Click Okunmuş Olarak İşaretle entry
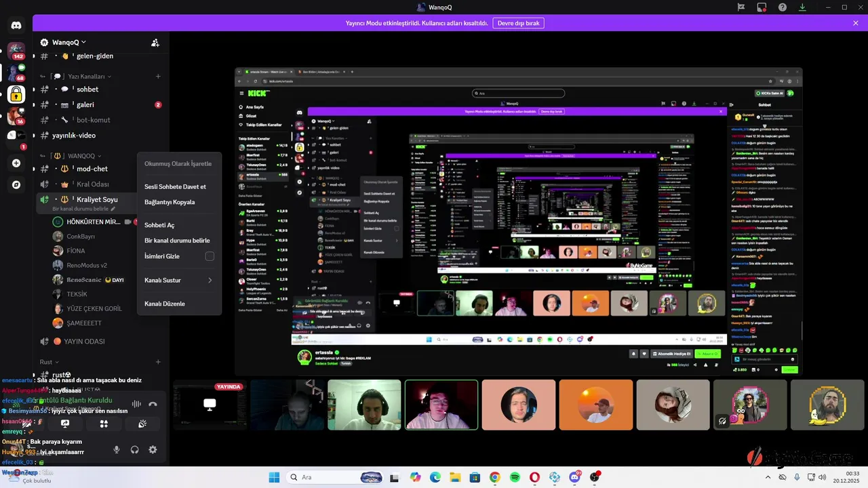Viewport: 868px width, 488px height. coord(179,163)
